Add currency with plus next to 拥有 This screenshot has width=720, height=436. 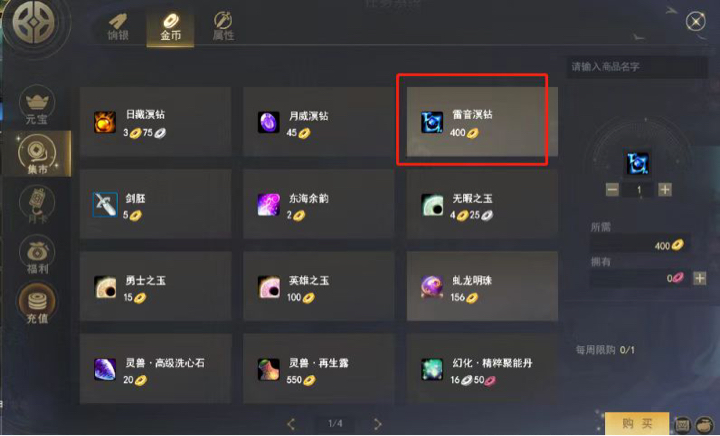pos(699,278)
